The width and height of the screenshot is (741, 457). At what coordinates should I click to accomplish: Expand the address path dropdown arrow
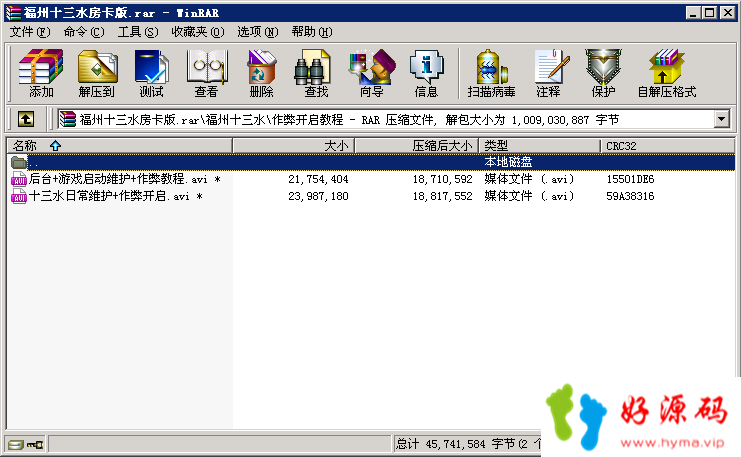721,119
